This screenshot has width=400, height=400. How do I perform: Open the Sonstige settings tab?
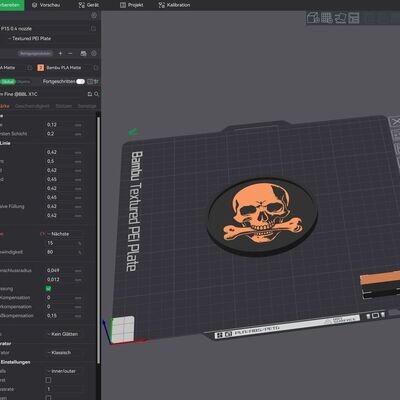[x=87, y=106]
